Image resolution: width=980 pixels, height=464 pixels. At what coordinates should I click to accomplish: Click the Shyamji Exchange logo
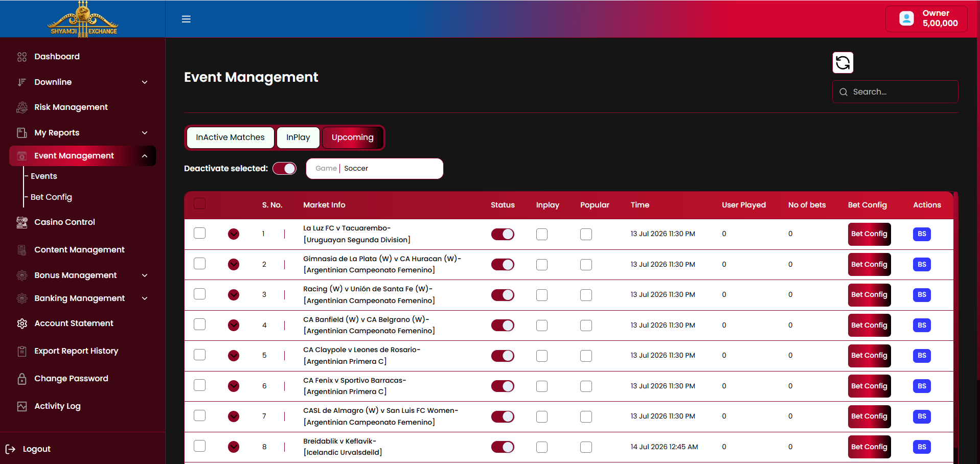(x=83, y=18)
